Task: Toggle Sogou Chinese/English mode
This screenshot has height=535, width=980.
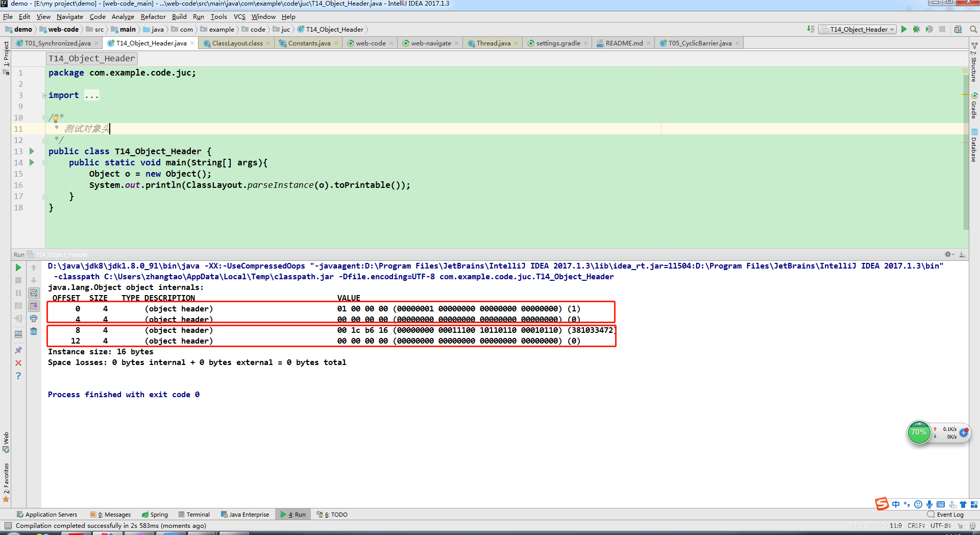Action: point(896,504)
